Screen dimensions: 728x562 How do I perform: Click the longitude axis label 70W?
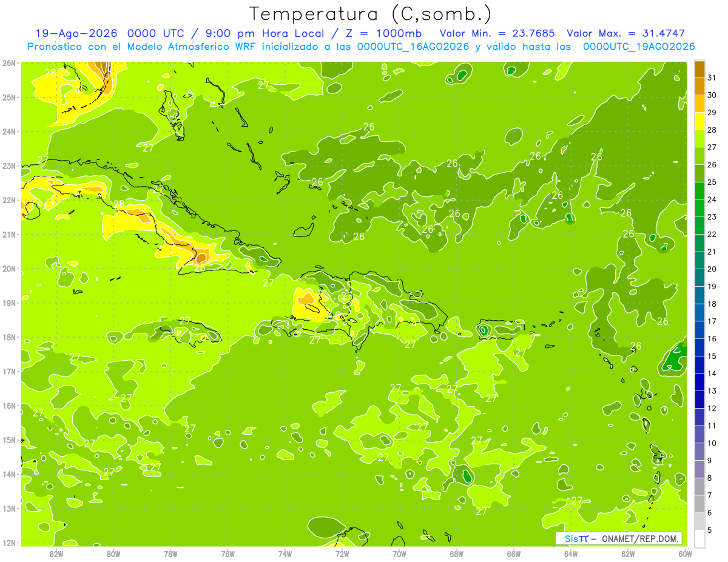point(399,554)
